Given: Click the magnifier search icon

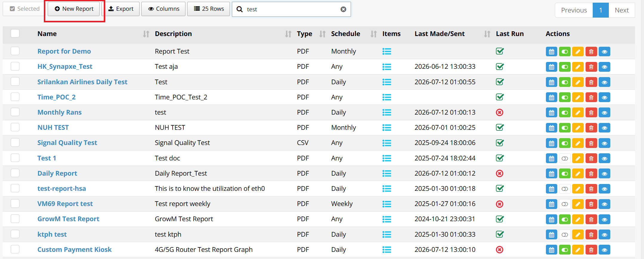Looking at the screenshot, I should [x=239, y=9].
